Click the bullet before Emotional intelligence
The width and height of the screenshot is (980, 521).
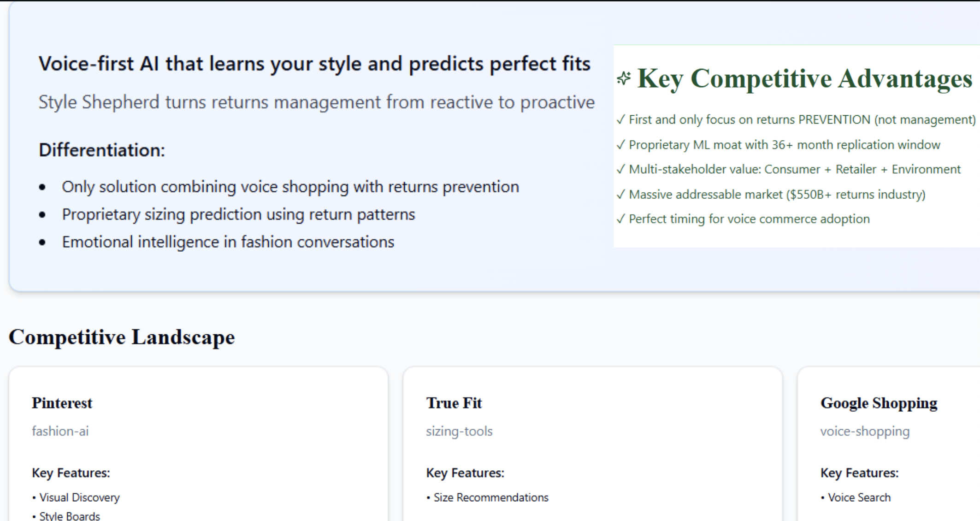click(42, 243)
